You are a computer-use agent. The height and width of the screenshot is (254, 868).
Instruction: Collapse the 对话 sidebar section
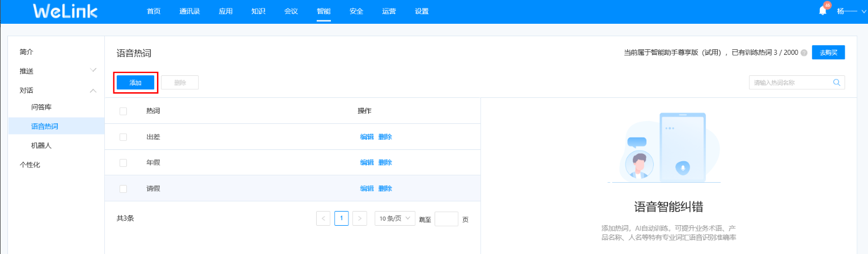pyautogui.click(x=93, y=91)
